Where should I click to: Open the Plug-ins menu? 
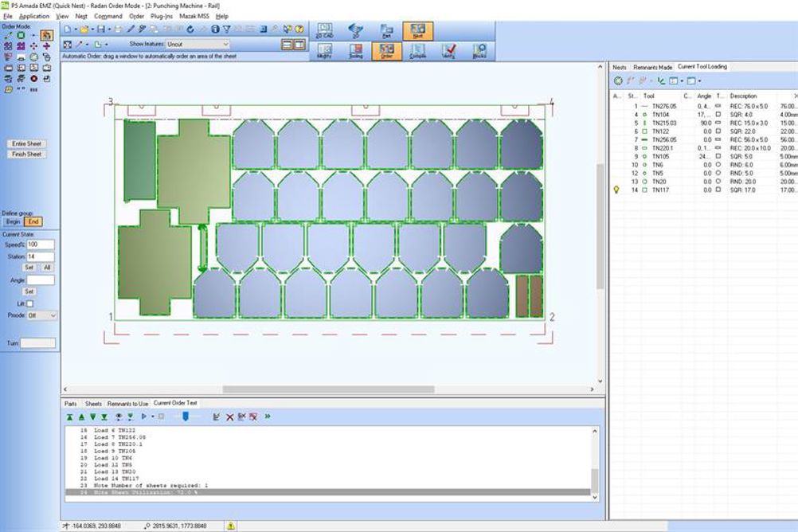pos(162,16)
